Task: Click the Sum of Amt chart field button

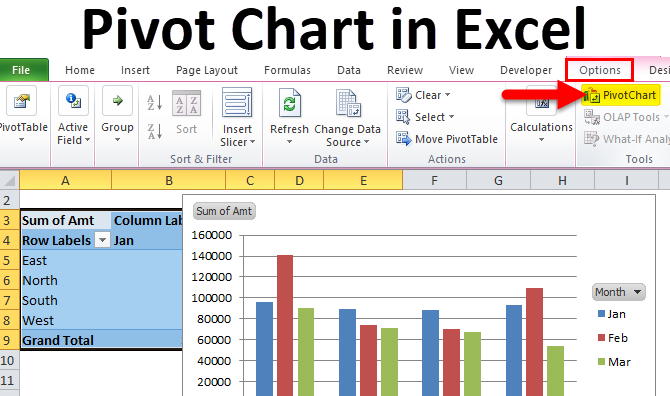Action: tap(224, 211)
